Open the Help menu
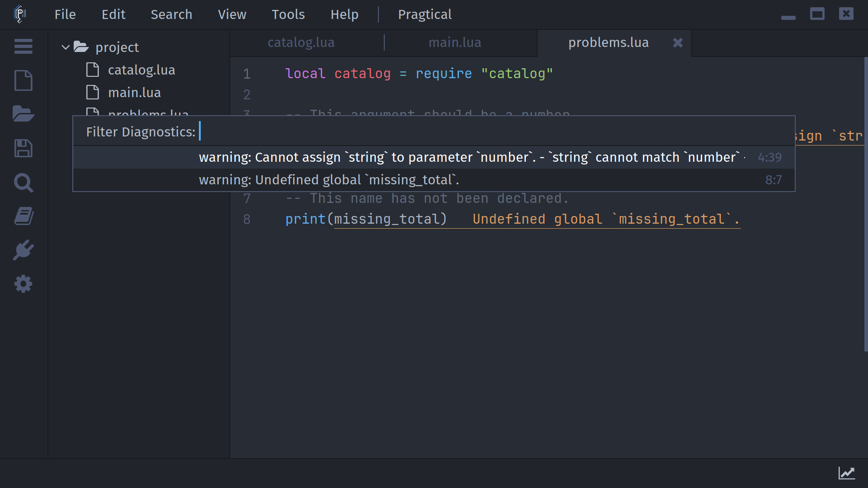 click(344, 14)
